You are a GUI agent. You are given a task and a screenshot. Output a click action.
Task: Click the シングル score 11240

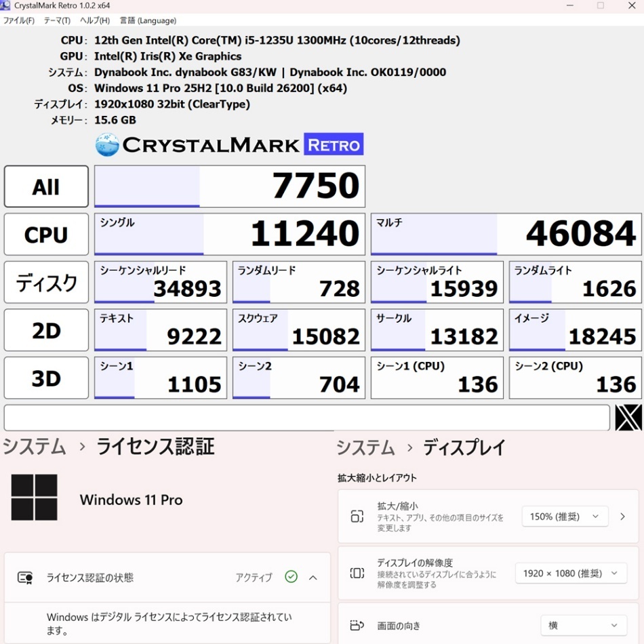[x=230, y=234]
